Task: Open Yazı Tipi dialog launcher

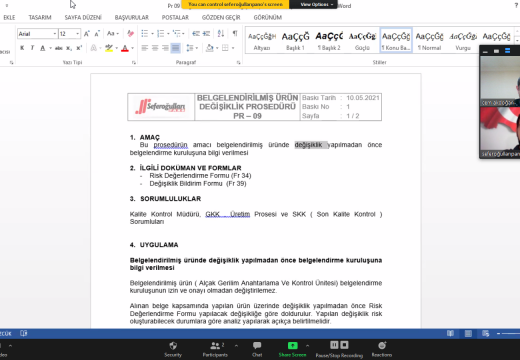Action: [134, 62]
